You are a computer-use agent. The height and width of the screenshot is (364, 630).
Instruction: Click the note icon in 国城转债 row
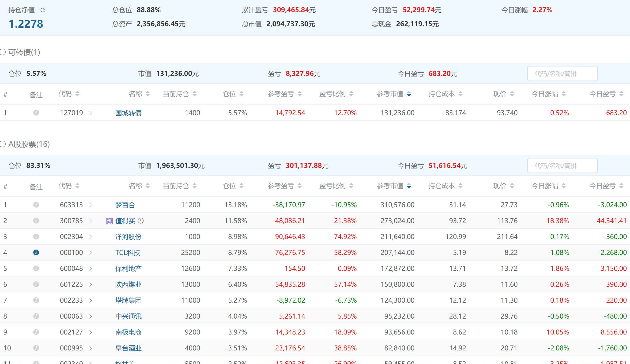36,113
